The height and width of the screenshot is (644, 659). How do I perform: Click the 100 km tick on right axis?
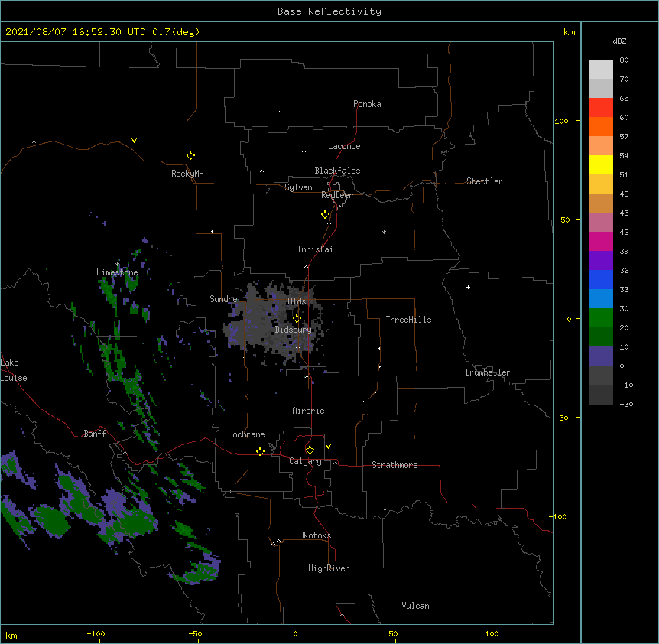561,121
